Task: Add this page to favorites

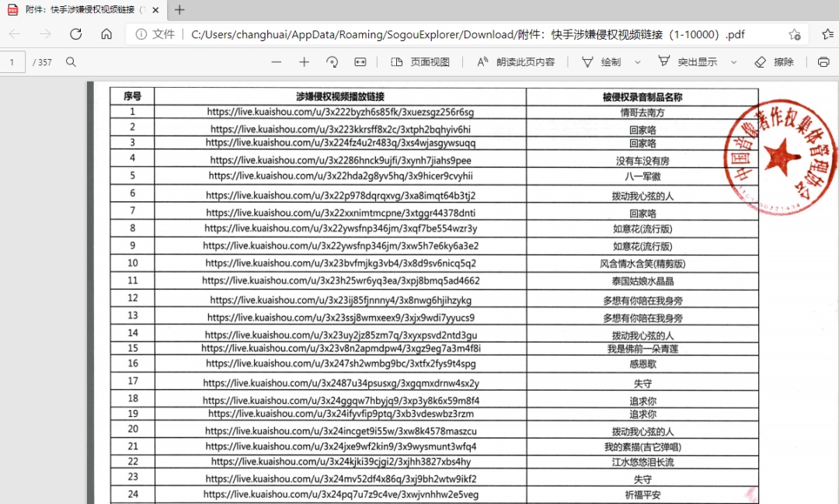Action: [x=795, y=35]
